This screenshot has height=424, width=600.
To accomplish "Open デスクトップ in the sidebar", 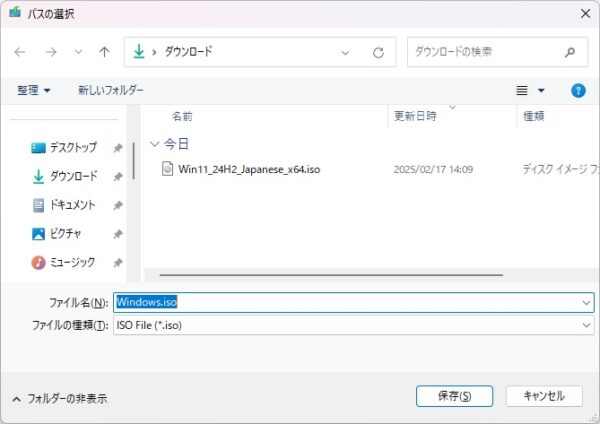I will pos(73,147).
